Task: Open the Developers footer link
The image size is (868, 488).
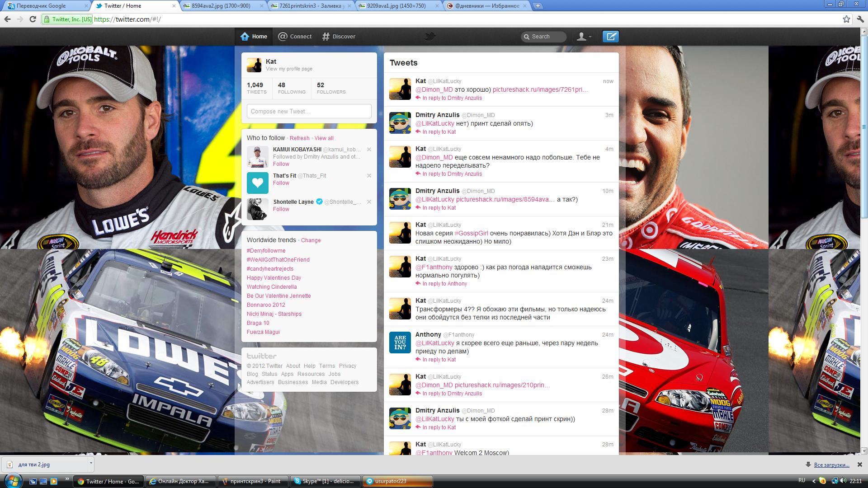Action: [x=344, y=382]
